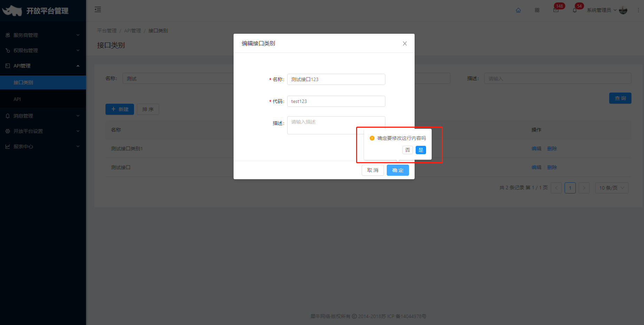The width and height of the screenshot is (644, 325).
Task: Focus the 代码 field containing test123
Action: (x=336, y=101)
